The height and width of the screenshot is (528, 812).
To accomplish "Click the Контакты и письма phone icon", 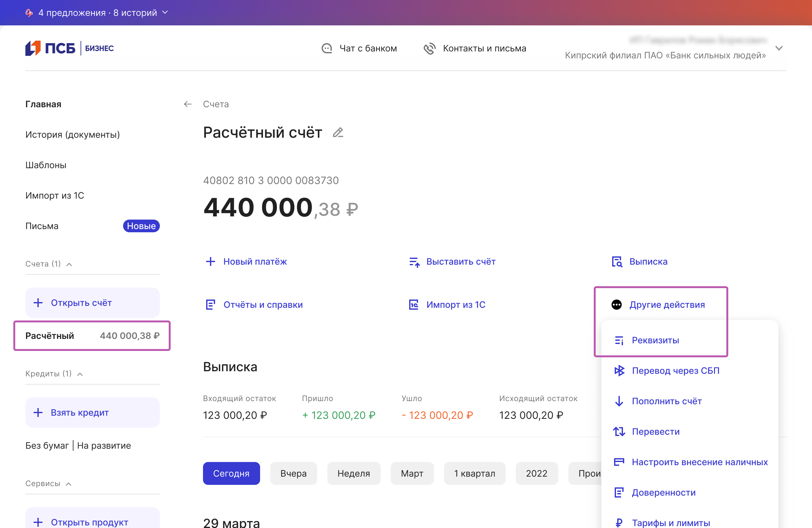I will point(429,49).
